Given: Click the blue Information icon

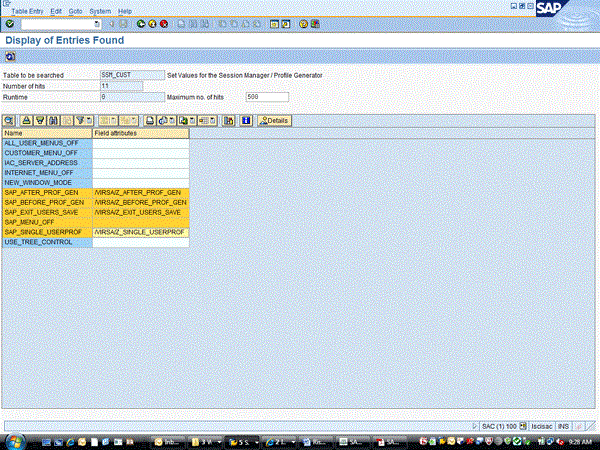Looking at the screenshot, I should coord(245,120).
